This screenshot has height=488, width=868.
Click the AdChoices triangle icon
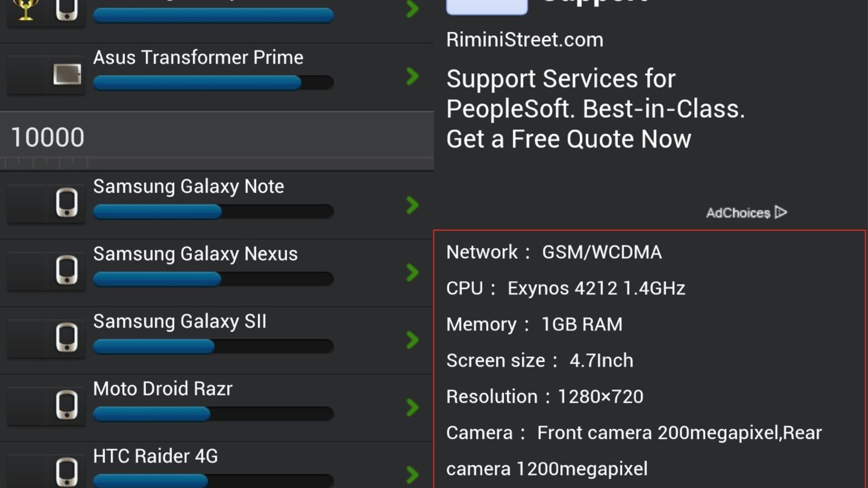coord(781,212)
